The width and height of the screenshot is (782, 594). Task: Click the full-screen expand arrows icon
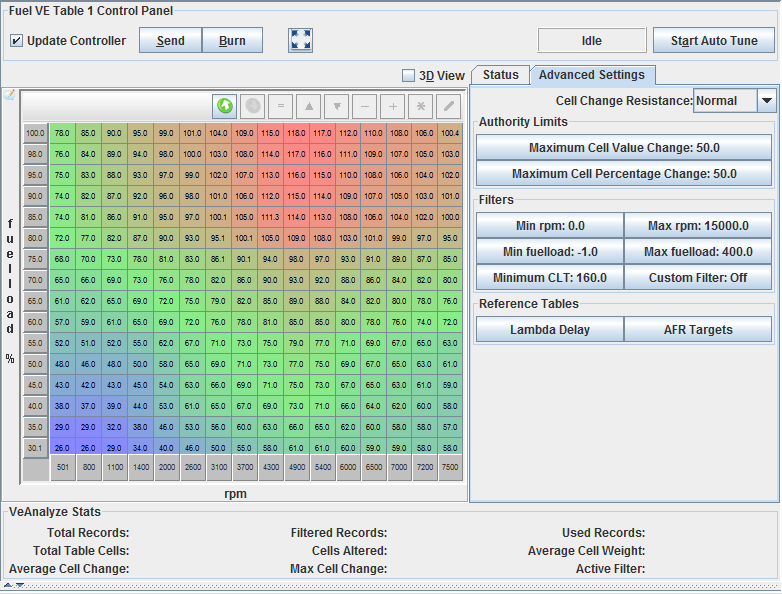[x=301, y=40]
